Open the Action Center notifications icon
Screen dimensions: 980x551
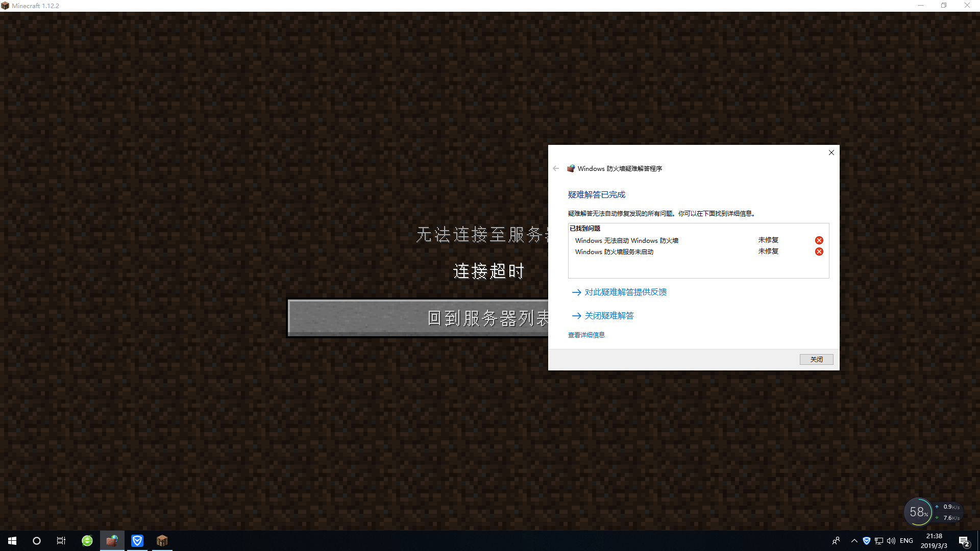(x=964, y=541)
